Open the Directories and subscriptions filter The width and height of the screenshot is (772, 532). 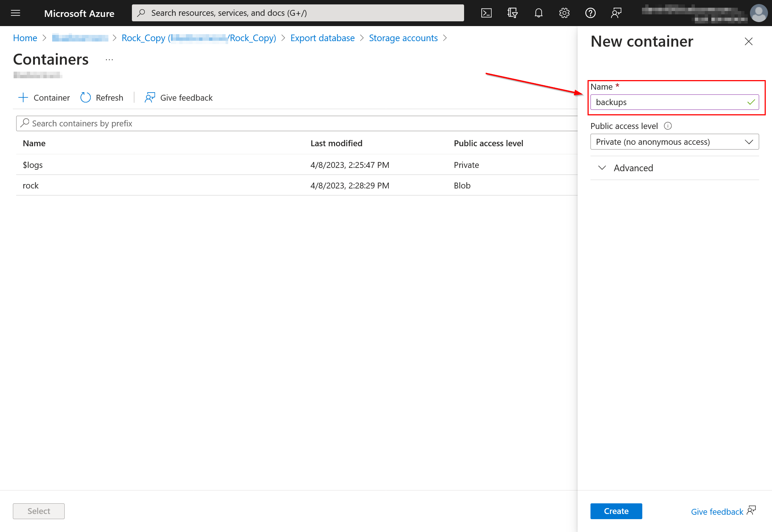pyautogui.click(x=513, y=13)
